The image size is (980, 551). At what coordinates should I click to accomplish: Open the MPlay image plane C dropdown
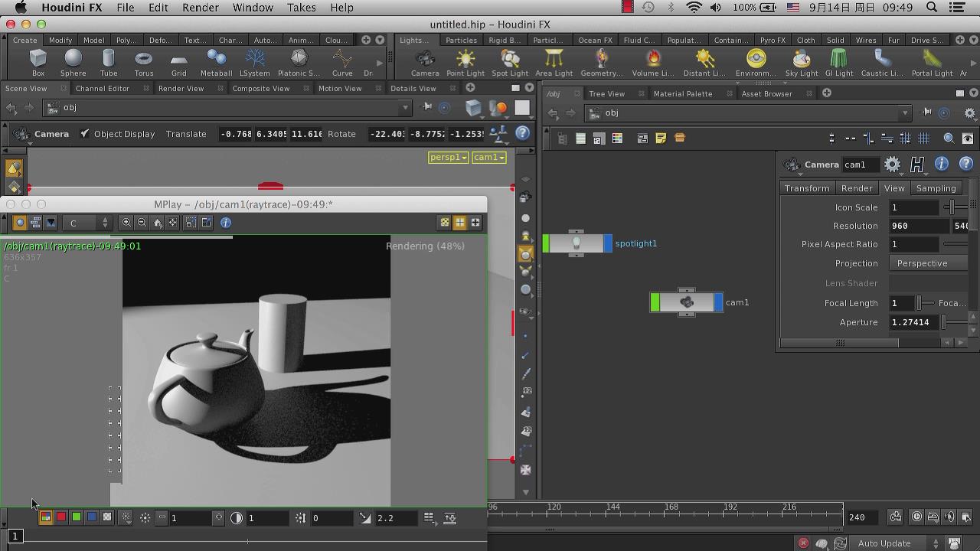(89, 223)
